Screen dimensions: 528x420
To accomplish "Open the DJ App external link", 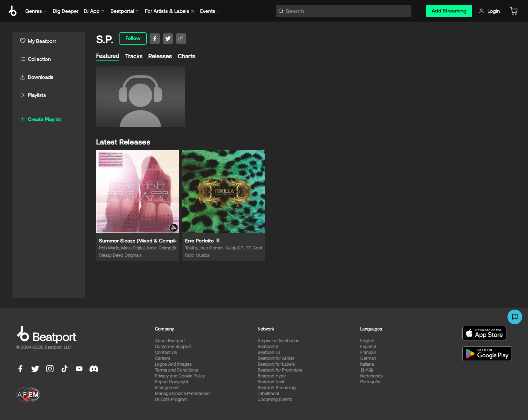I will click(94, 11).
